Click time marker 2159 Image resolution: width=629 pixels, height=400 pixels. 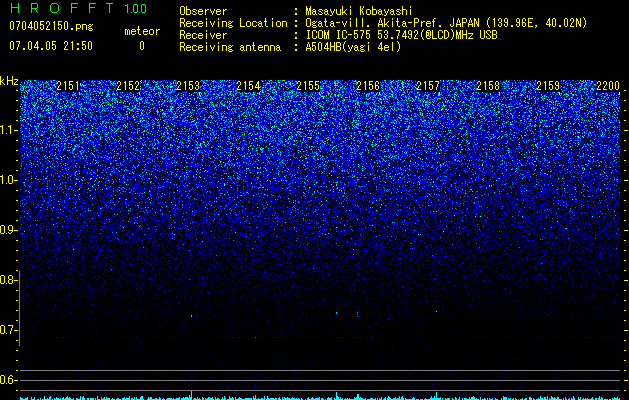point(548,86)
